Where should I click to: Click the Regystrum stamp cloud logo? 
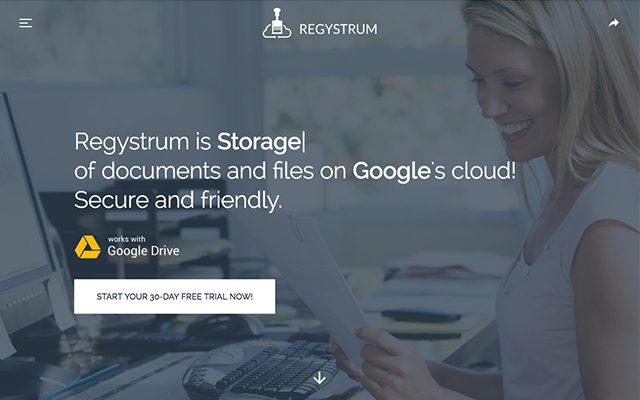click(277, 23)
